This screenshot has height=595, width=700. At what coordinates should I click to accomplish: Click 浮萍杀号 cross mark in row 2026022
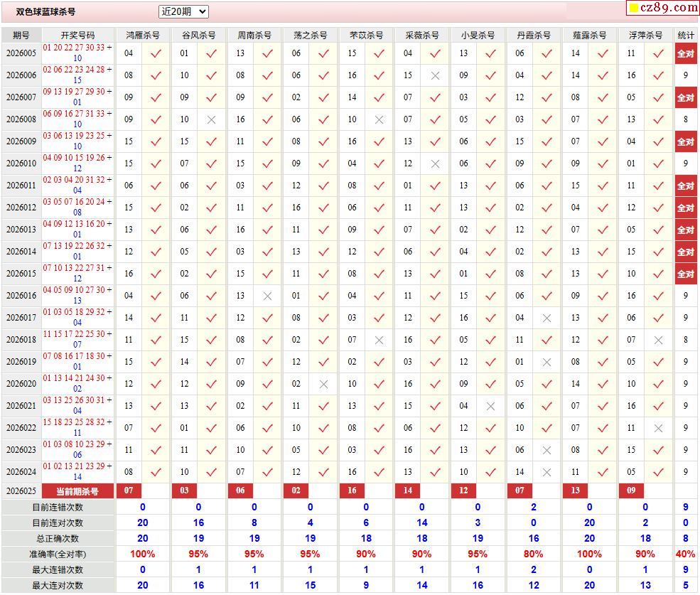coord(658,428)
